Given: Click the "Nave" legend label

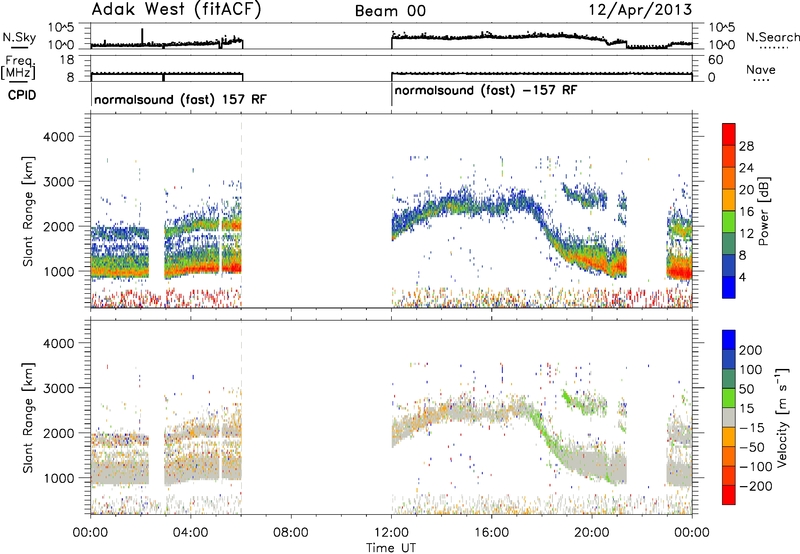Looking at the screenshot, I should click(x=761, y=69).
